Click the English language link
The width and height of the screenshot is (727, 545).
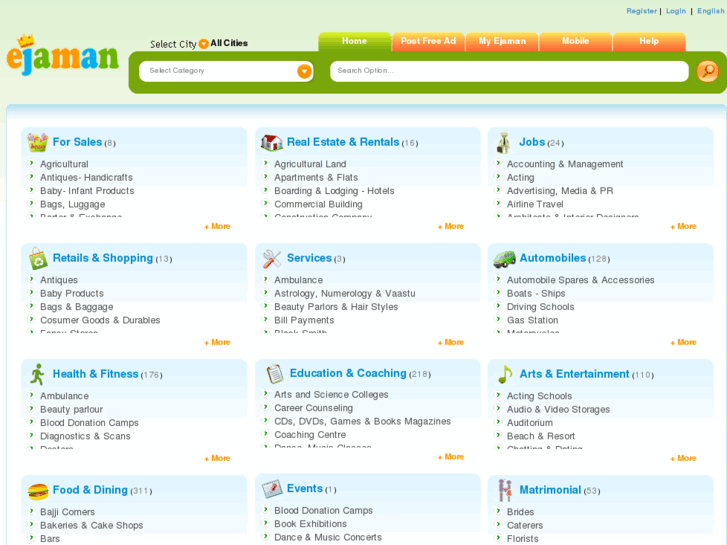[711, 11]
